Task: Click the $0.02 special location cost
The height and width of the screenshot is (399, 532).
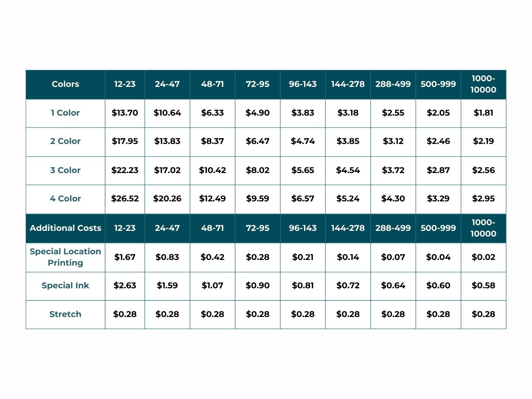Action: pos(483,257)
